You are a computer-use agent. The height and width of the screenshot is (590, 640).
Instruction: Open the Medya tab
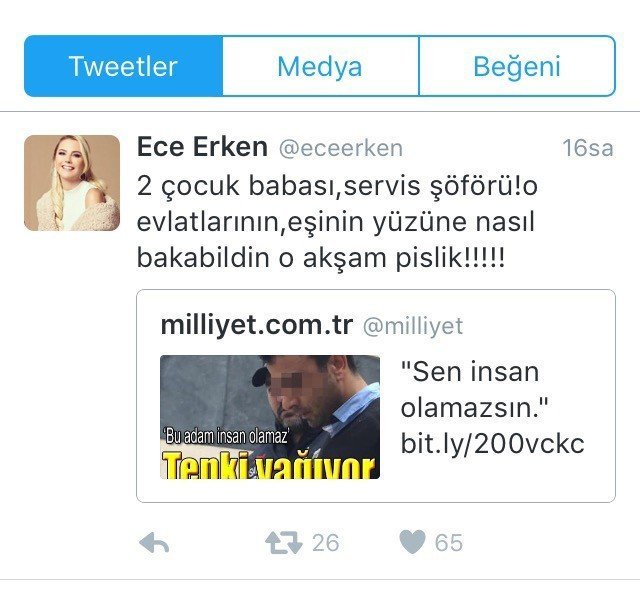pyautogui.click(x=320, y=66)
